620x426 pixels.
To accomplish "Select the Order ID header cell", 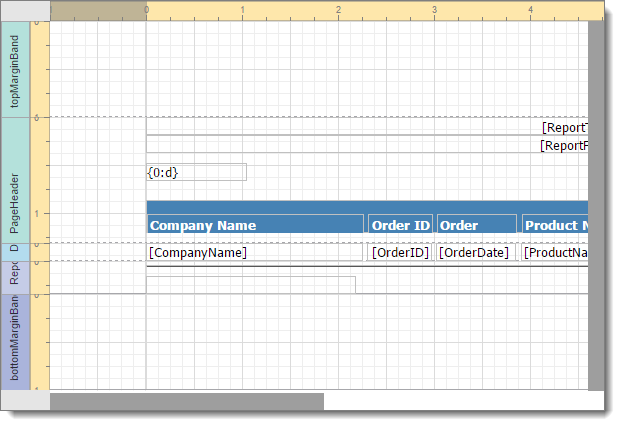I will coord(400,225).
